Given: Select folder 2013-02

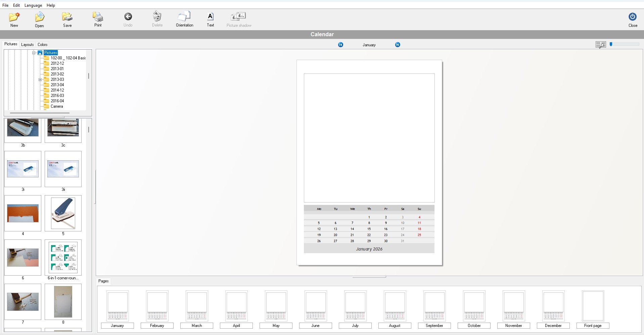Looking at the screenshot, I should (57, 74).
